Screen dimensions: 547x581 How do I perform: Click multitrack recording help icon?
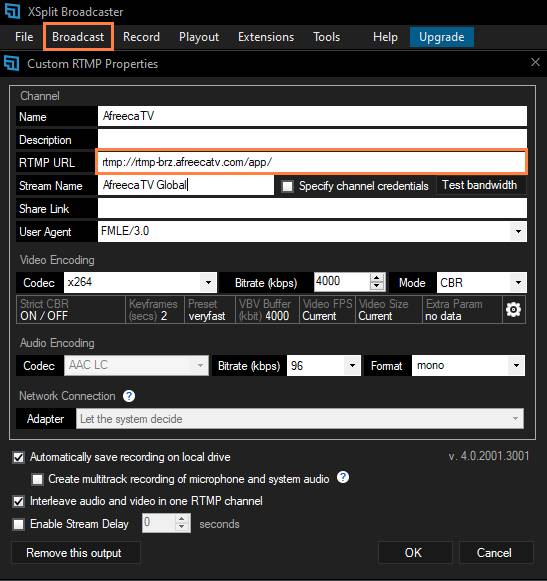(343, 477)
